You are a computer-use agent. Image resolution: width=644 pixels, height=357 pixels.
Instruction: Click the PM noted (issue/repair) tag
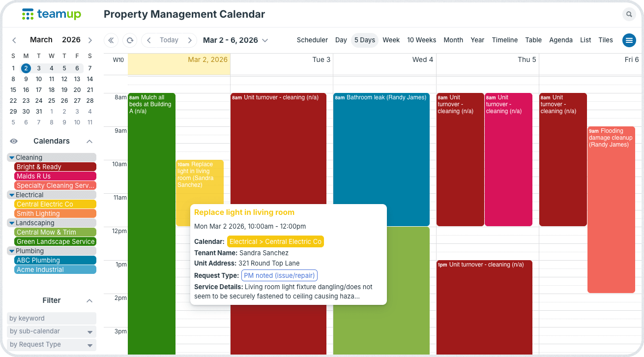click(279, 275)
